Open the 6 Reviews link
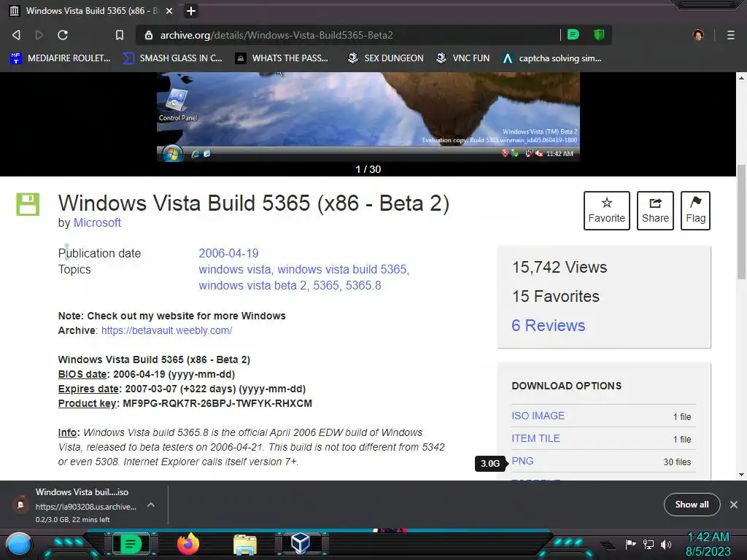 (x=549, y=325)
